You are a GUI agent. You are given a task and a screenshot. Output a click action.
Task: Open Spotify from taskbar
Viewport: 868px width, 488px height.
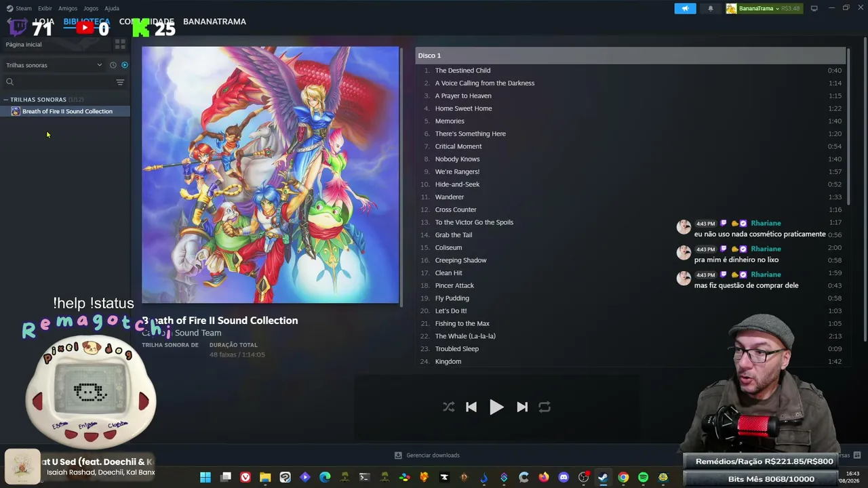[x=643, y=477]
